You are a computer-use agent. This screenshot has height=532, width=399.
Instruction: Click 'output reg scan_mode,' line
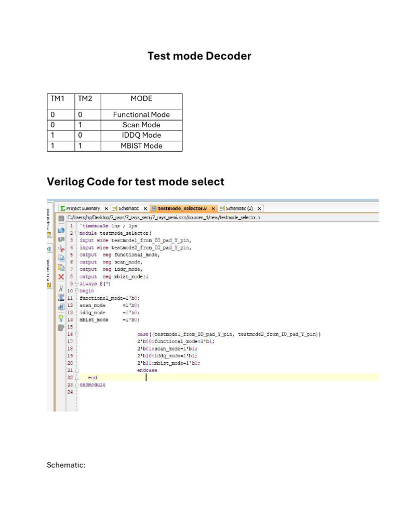pyautogui.click(x=111, y=262)
